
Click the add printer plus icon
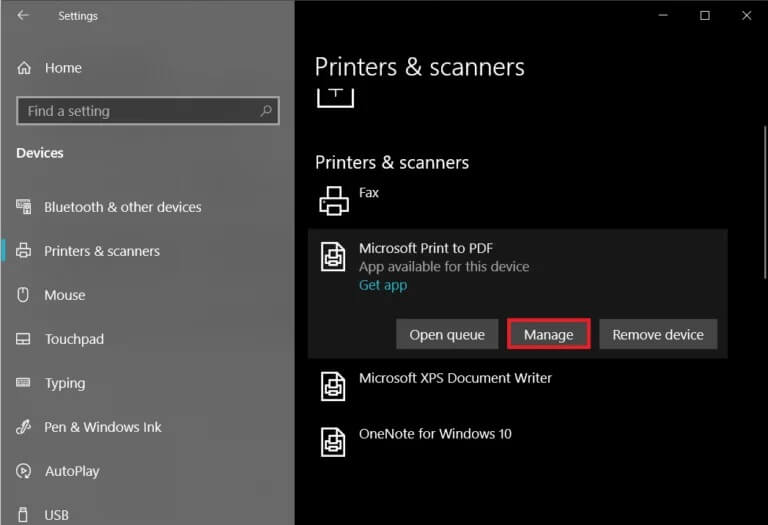(x=336, y=97)
